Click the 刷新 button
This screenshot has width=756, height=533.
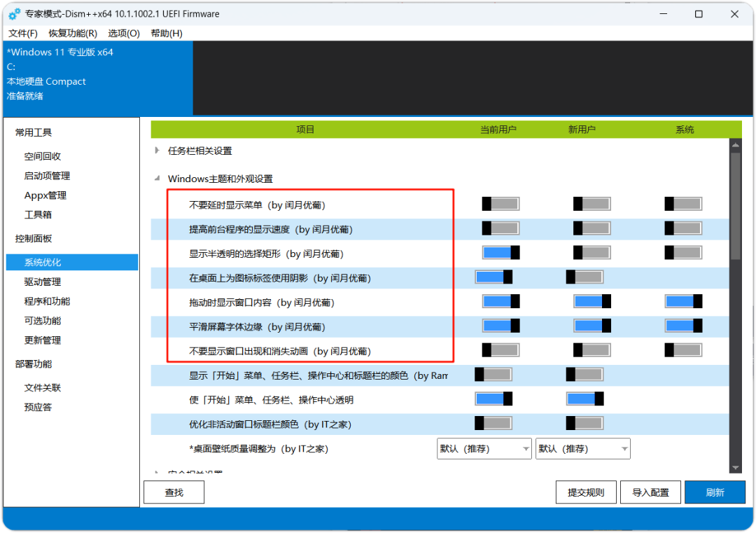coord(715,492)
